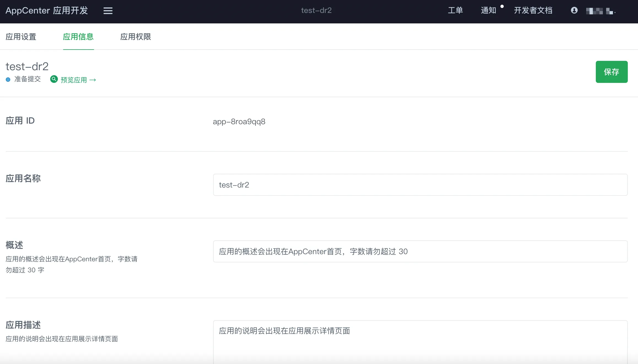Image resolution: width=638 pixels, height=364 pixels.
Task: Open the hamburger menu in header
Action: coord(108,11)
